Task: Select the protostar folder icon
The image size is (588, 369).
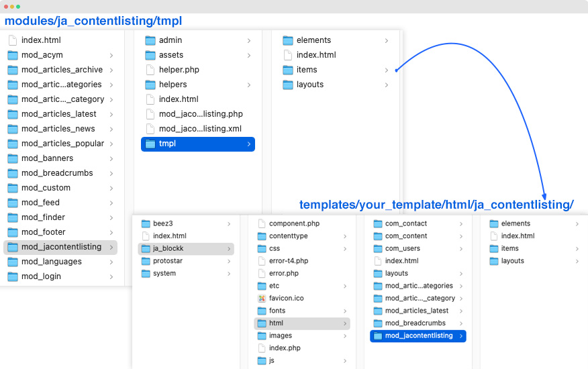Action: pos(146,261)
